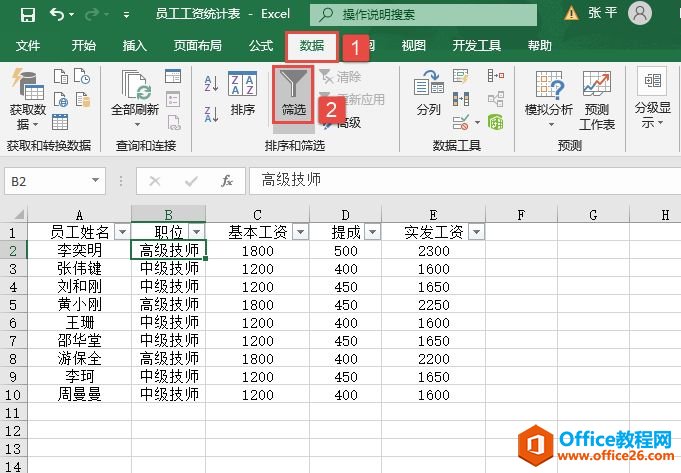Open the 文件 menu
Image resolution: width=681 pixels, height=473 pixels.
pyautogui.click(x=28, y=46)
